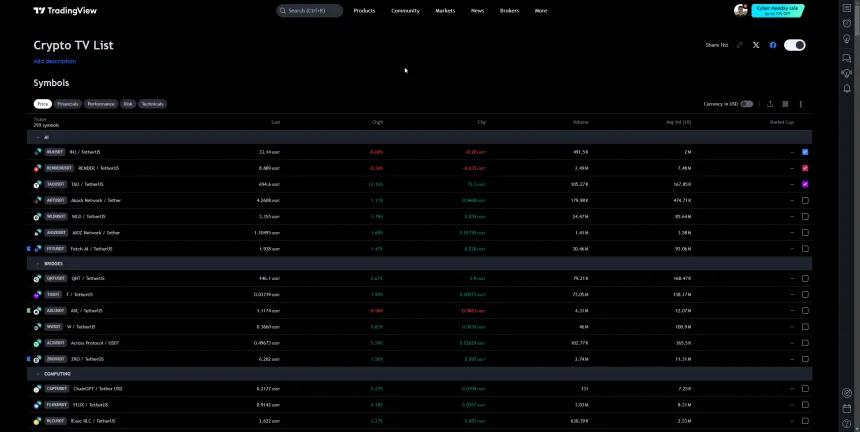Screen dimensions: 860x432
Task: Open notifications bell icon in right sidebar
Action: [847, 88]
